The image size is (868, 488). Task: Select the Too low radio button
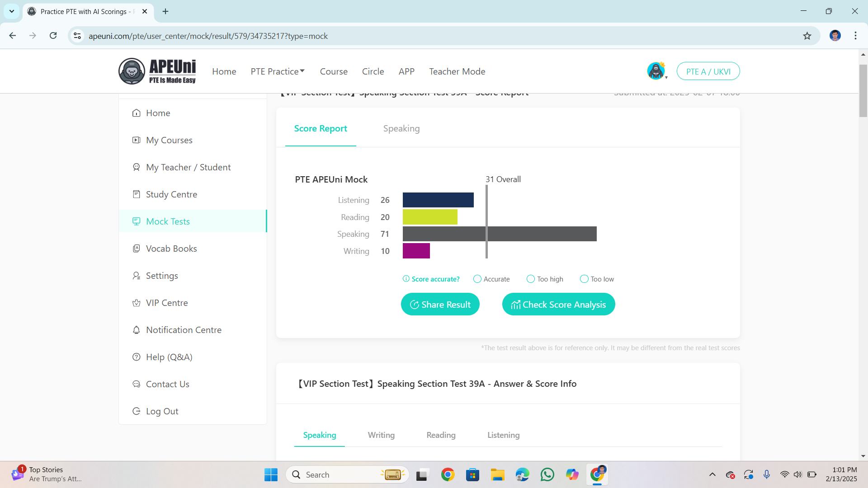click(584, 279)
